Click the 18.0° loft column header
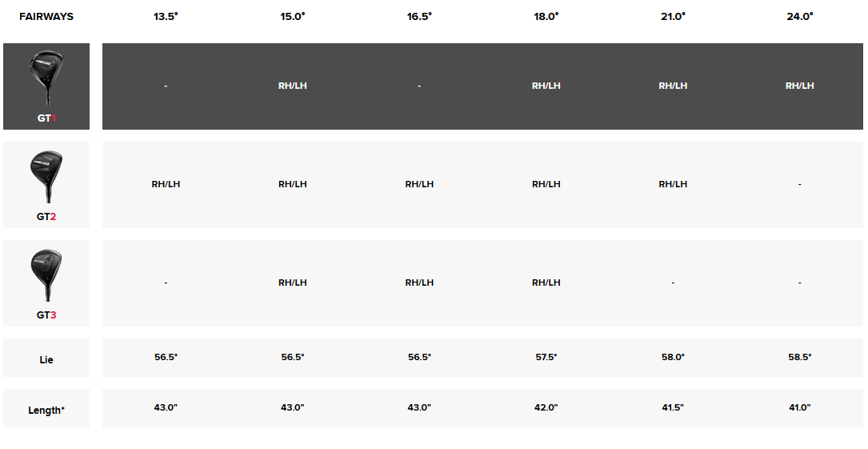The image size is (868, 449). 546,17
